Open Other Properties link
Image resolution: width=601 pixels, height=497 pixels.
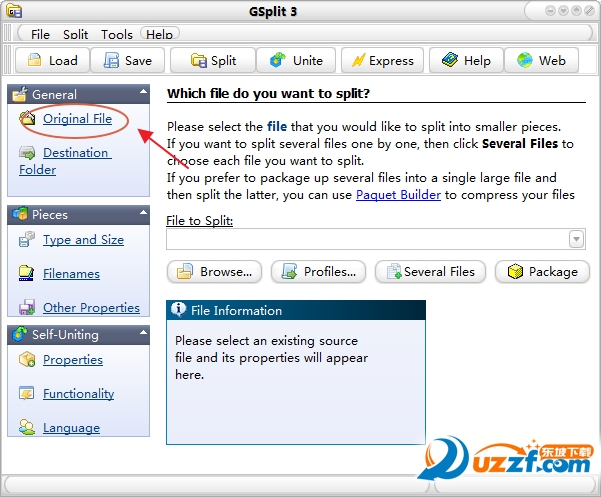(91, 307)
